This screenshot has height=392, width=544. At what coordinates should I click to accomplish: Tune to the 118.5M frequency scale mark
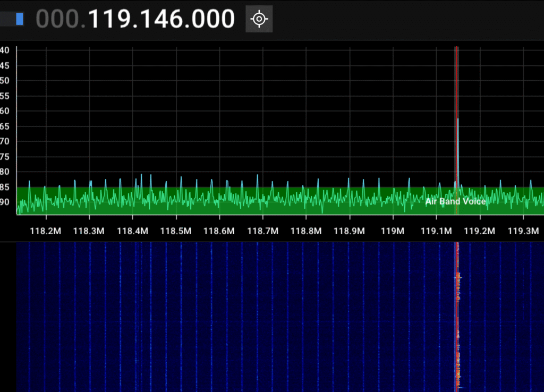click(x=176, y=231)
